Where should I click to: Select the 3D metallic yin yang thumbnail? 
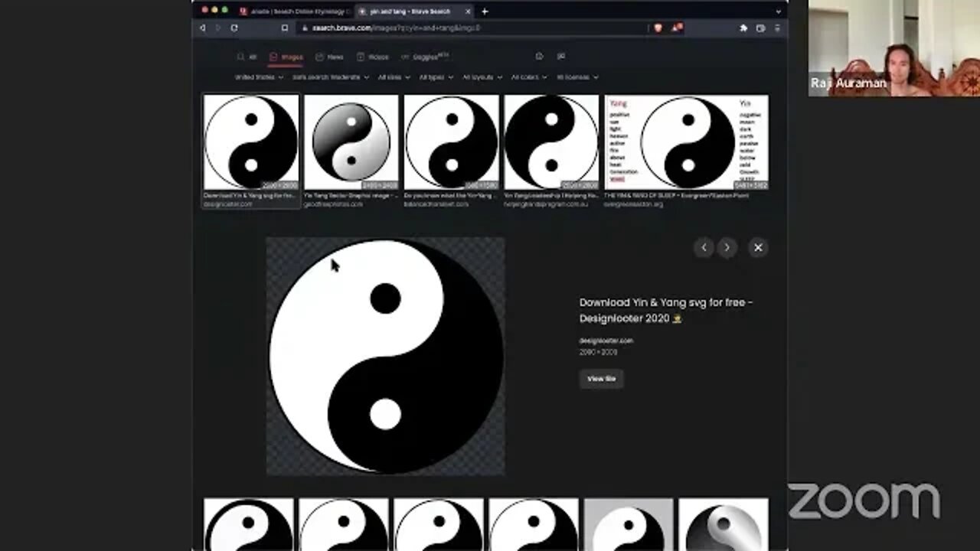click(x=724, y=524)
